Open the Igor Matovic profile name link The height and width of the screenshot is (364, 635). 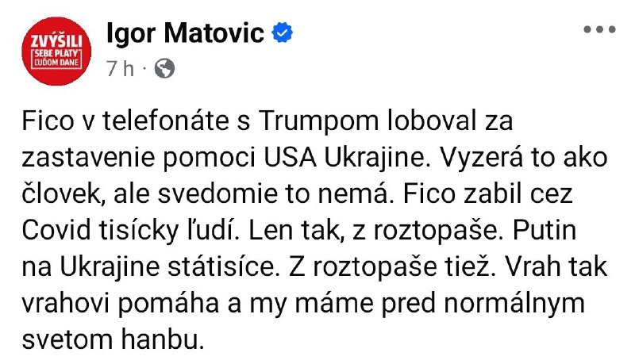tap(185, 33)
